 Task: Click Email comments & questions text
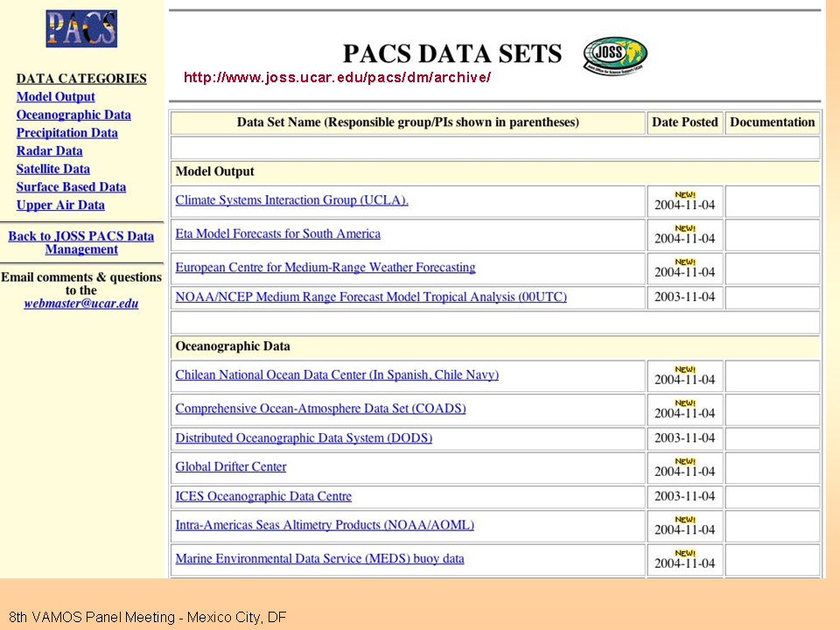point(80,283)
